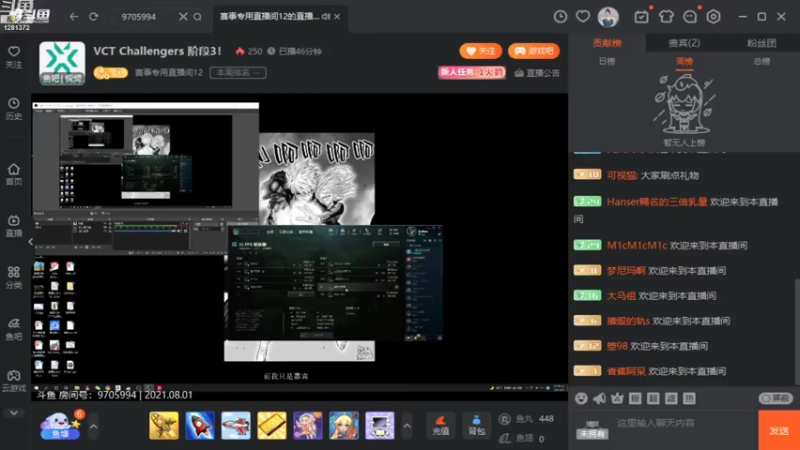Click the megaphone icon in chat toolbar
Screen dimensions: 800x450
[599, 398]
